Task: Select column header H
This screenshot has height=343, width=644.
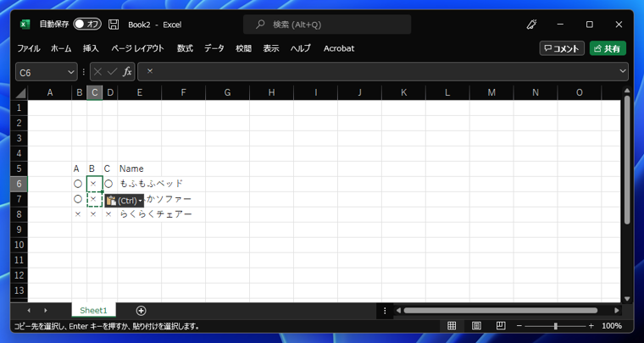Action: click(x=271, y=93)
